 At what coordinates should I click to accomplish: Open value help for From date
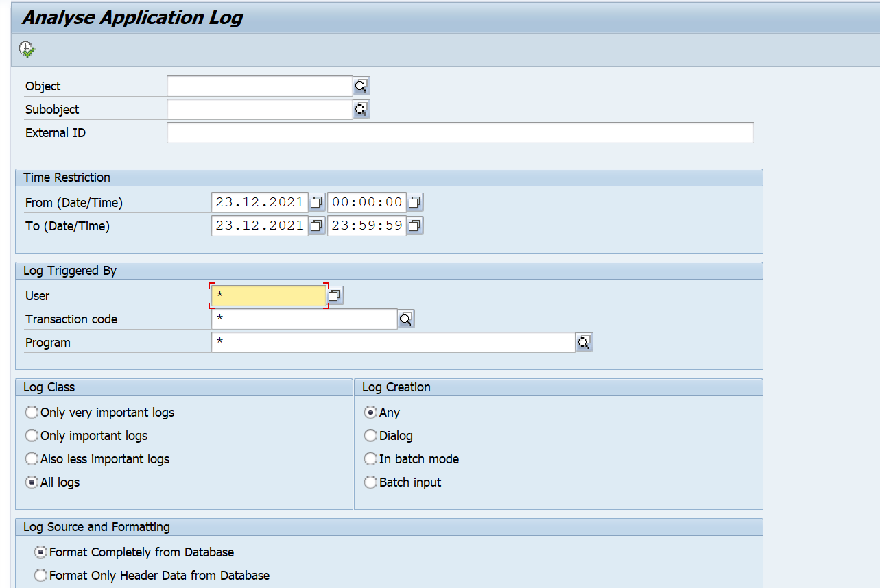(x=316, y=202)
